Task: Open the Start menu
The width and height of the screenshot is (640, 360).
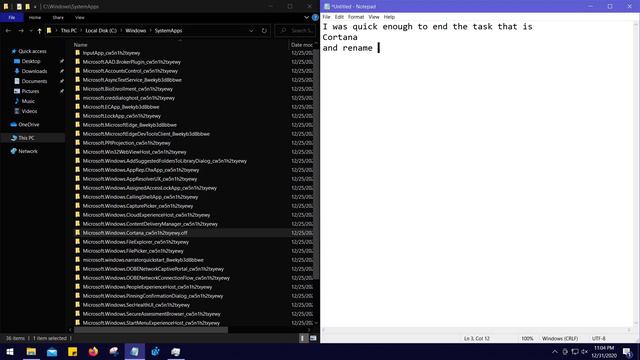Action: (10, 351)
